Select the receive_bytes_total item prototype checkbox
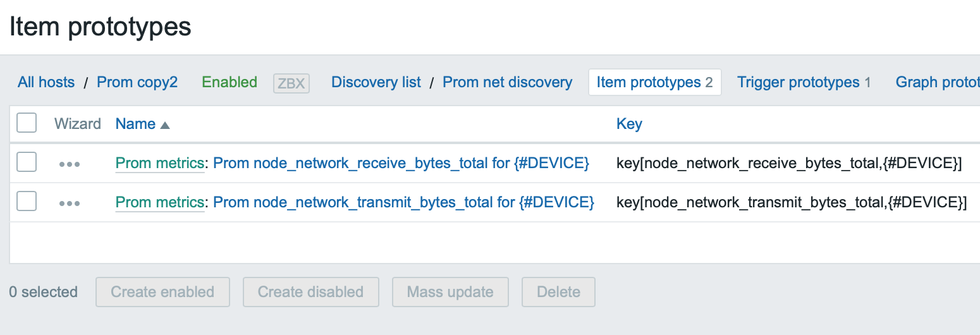The image size is (980, 335). click(27, 162)
